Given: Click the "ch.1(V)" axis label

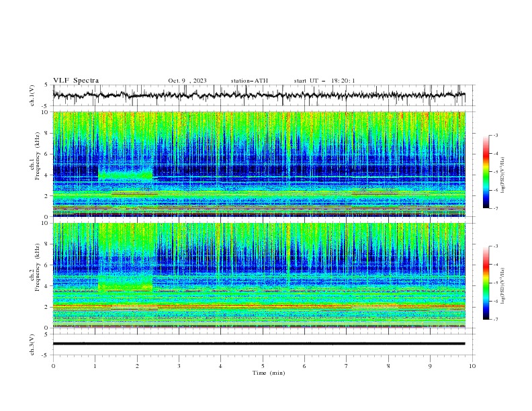Looking at the screenshot, I should (x=32, y=95).
